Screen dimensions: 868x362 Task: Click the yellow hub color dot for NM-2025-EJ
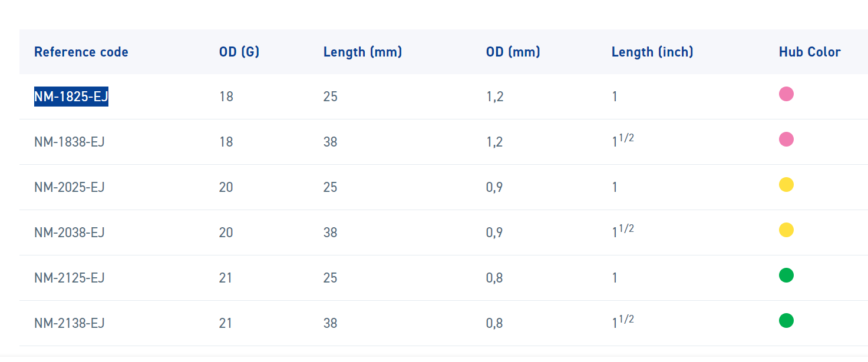tap(786, 185)
